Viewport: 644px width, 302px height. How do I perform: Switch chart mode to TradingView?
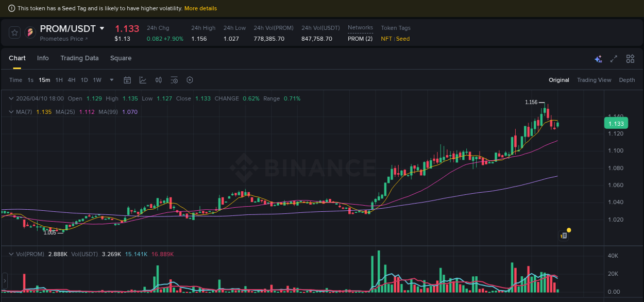(x=594, y=80)
